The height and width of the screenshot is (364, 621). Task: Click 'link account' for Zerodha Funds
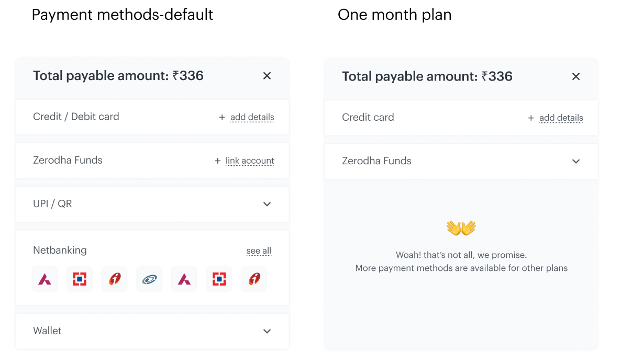coord(250,161)
